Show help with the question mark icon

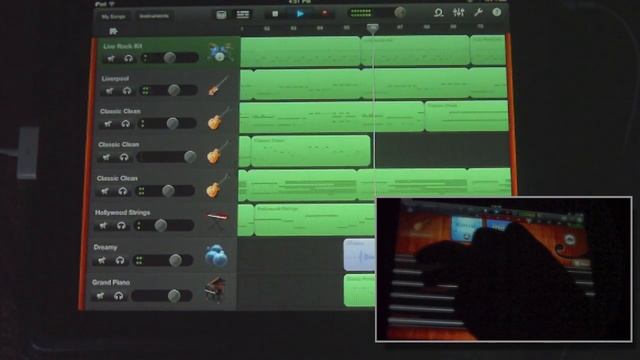point(497,12)
